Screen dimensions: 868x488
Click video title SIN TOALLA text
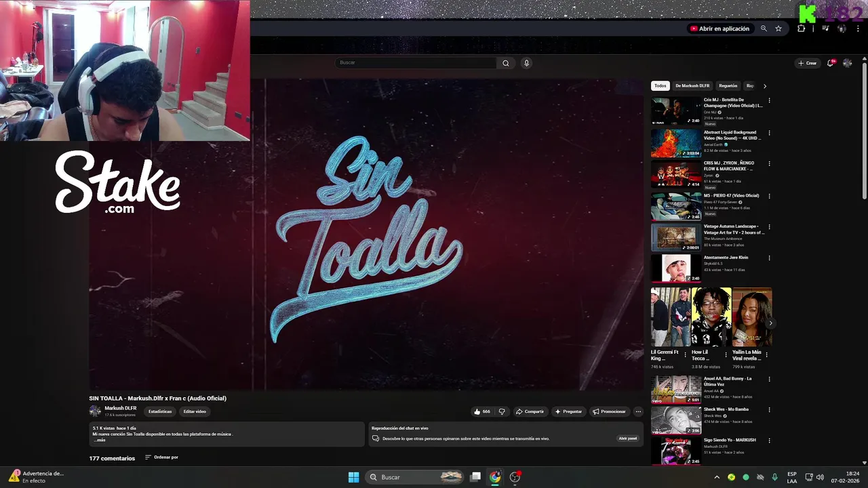click(157, 399)
